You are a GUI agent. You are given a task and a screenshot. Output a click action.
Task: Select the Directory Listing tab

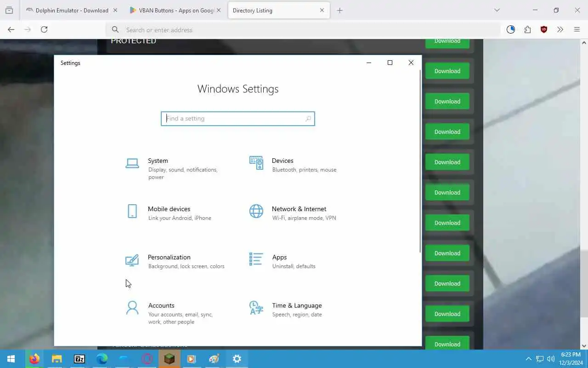(x=279, y=10)
